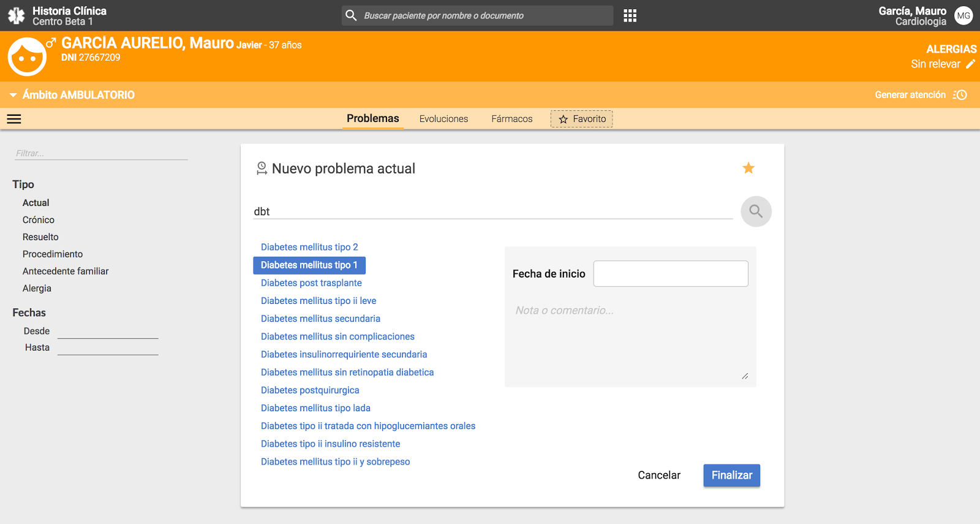Click the dbt problem search input
Screen dimensions: 980x524
tap(493, 211)
